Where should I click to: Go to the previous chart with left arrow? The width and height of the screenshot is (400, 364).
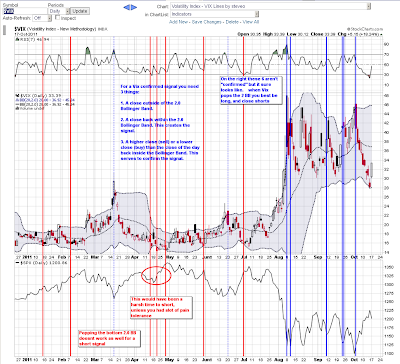coord(127,7)
